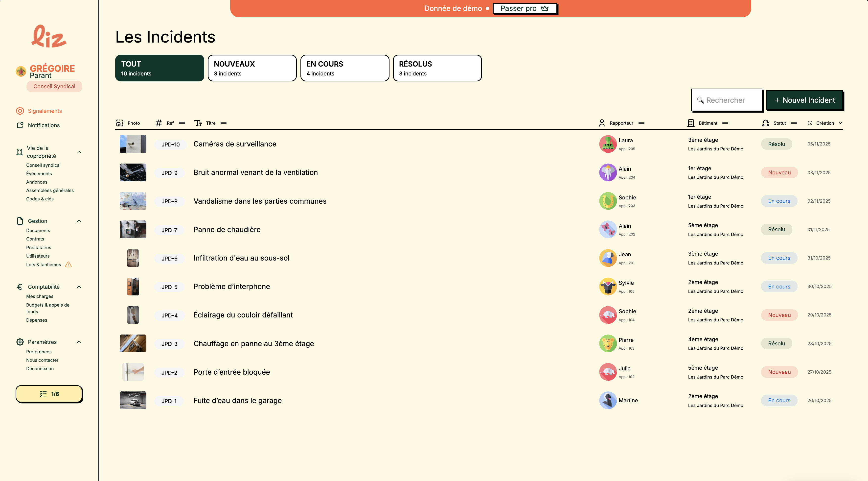
Task: Open the Fuite d'eau dans le garage thumbnail
Action: tap(133, 400)
